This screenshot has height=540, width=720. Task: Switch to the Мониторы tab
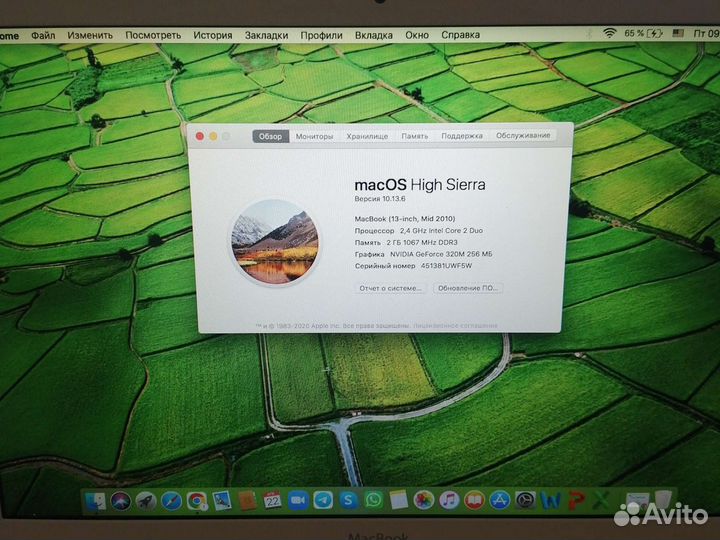pos(315,136)
